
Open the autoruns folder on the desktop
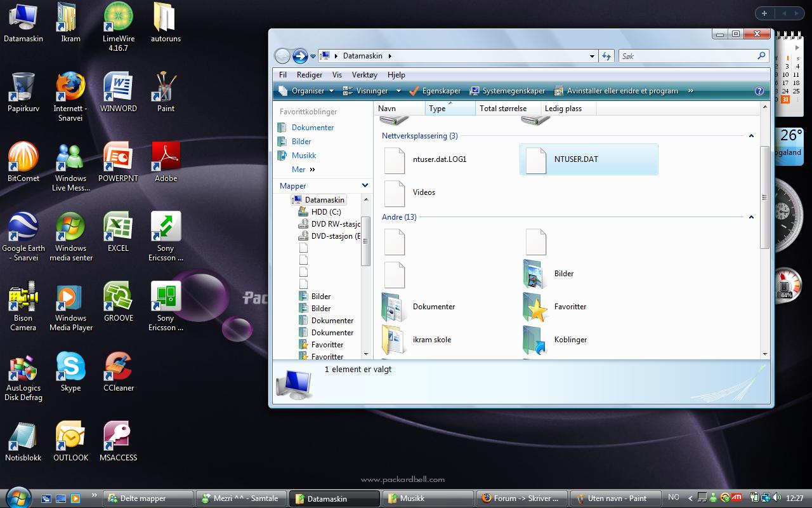[166, 23]
